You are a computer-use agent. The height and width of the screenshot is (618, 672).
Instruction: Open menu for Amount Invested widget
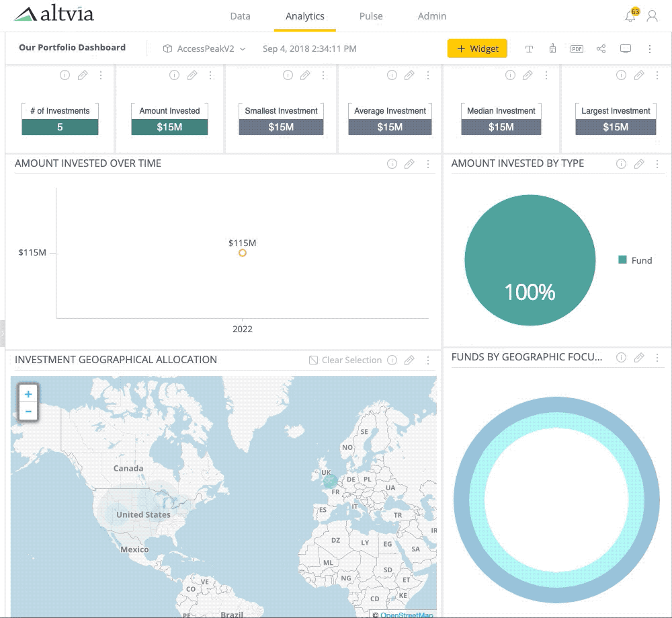pos(210,75)
